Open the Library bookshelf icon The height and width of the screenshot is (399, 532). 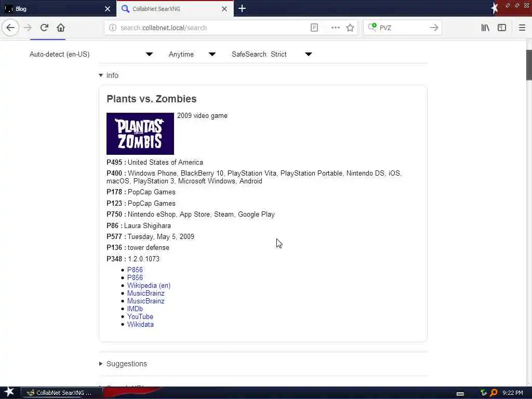click(485, 28)
